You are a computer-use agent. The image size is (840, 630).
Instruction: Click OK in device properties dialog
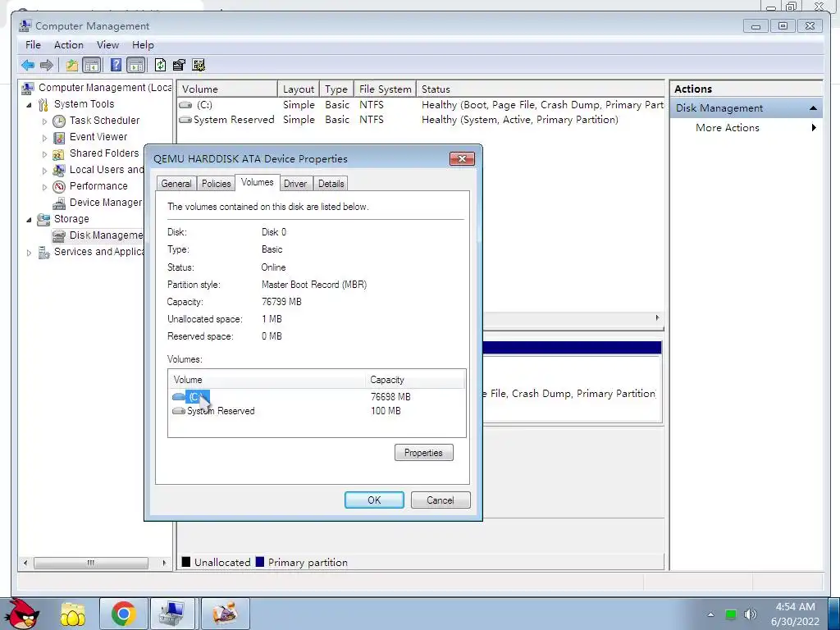374,500
